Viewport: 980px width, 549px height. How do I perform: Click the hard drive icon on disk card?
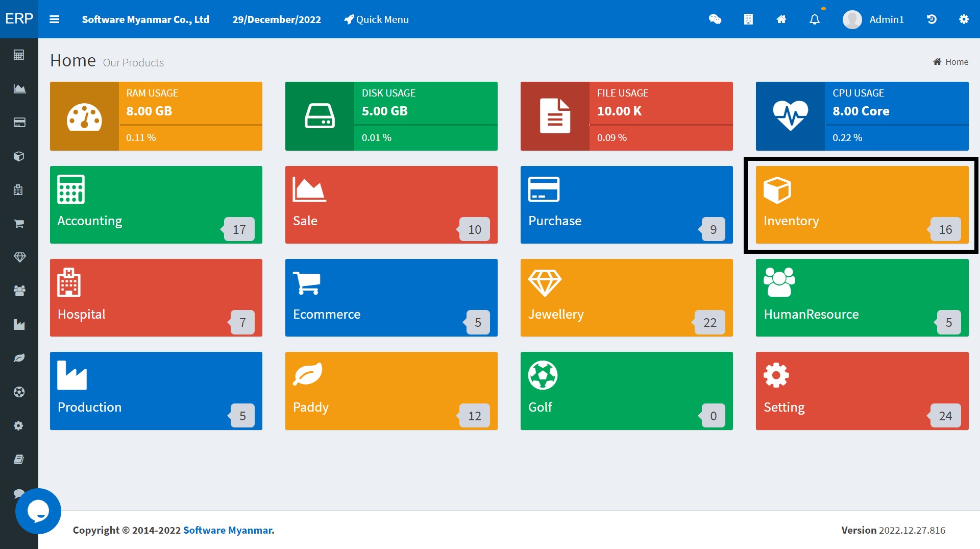point(320,116)
